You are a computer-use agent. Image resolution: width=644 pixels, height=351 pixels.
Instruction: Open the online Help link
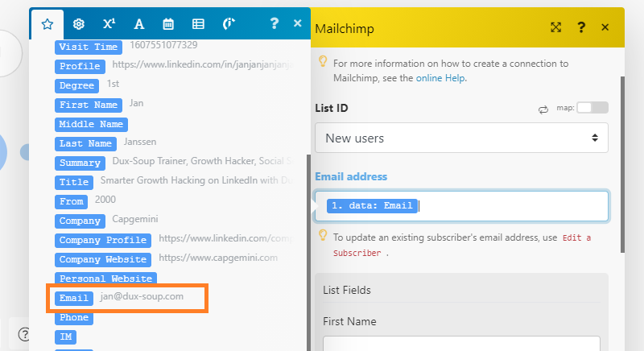[x=440, y=78]
